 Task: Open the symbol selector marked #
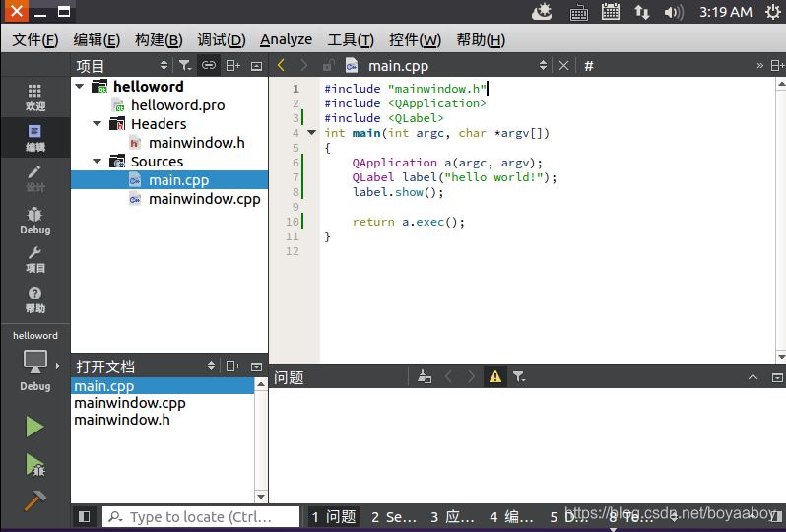tap(589, 66)
